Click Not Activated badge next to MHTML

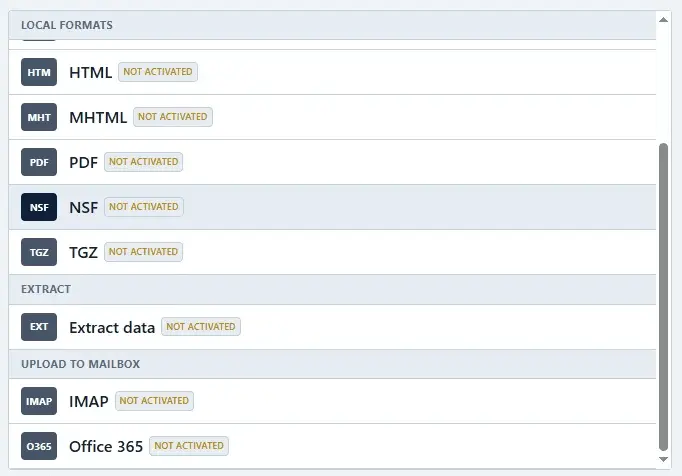click(173, 117)
